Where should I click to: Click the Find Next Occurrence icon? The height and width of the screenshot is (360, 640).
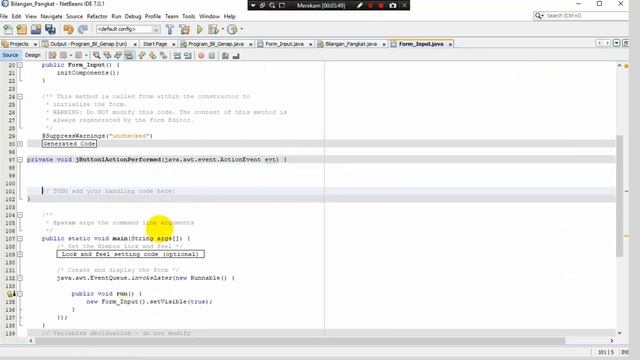click(x=118, y=56)
